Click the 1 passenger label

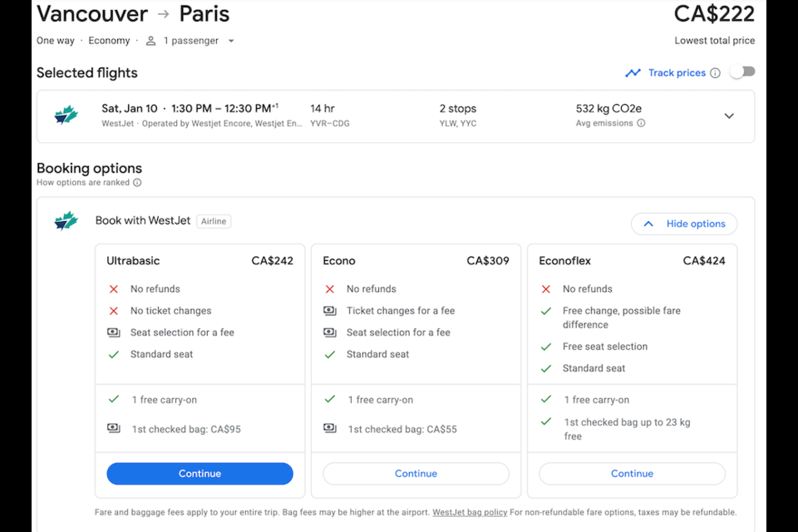[191, 41]
